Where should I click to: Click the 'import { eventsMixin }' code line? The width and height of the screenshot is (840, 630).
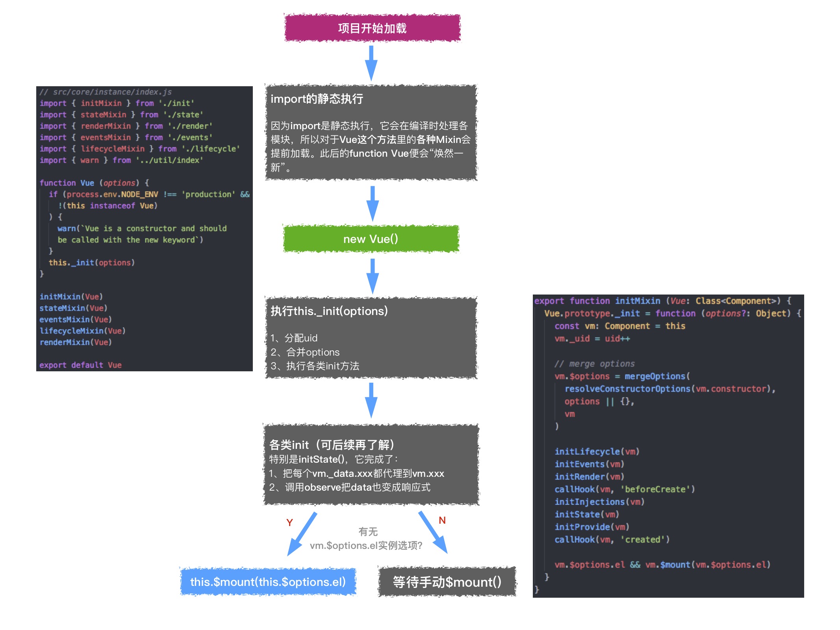(x=126, y=137)
